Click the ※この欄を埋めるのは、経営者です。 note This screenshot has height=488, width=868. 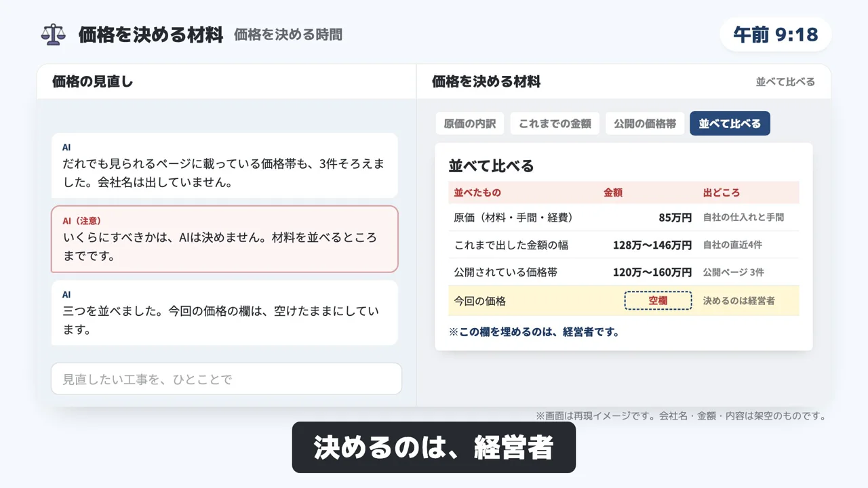pos(534,332)
